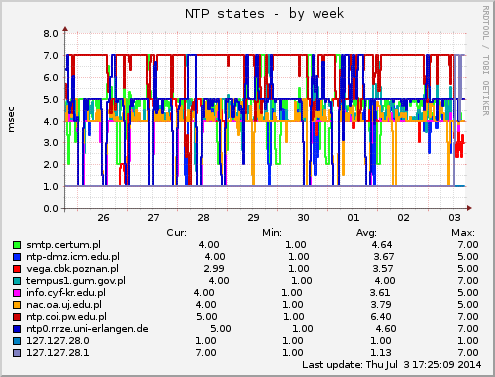Click the date label 30 on x-axis
This screenshot has width=495, height=377.
pyautogui.click(x=303, y=218)
